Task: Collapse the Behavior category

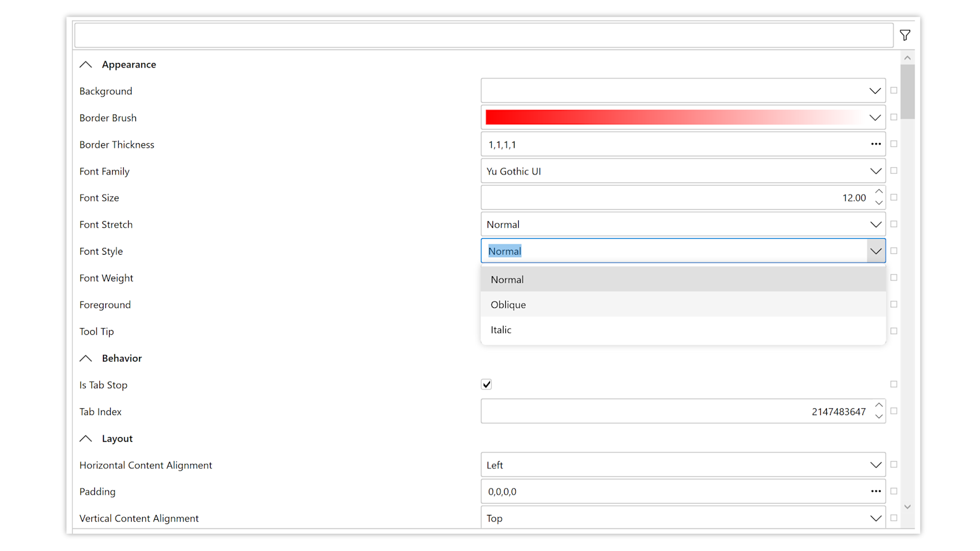Action: pos(86,358)
